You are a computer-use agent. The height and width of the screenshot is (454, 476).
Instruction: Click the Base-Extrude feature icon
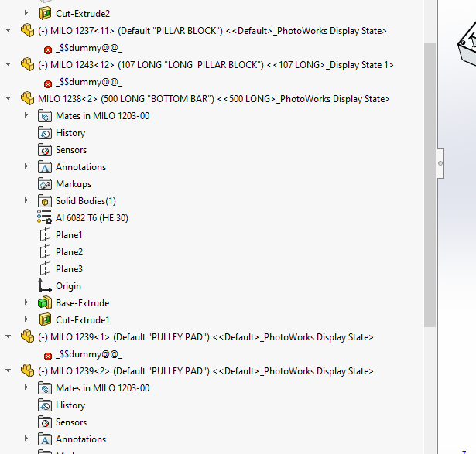[x=45, y=303]
